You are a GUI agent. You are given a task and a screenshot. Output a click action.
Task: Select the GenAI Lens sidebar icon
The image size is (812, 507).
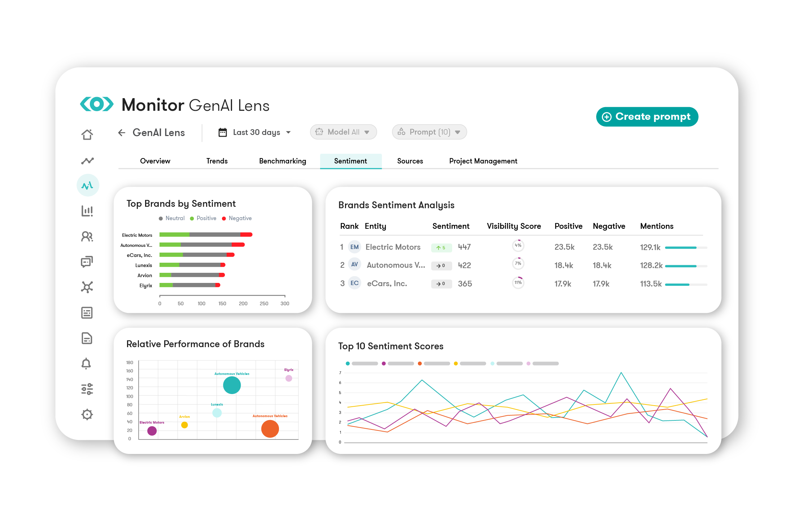click(88, 185)
